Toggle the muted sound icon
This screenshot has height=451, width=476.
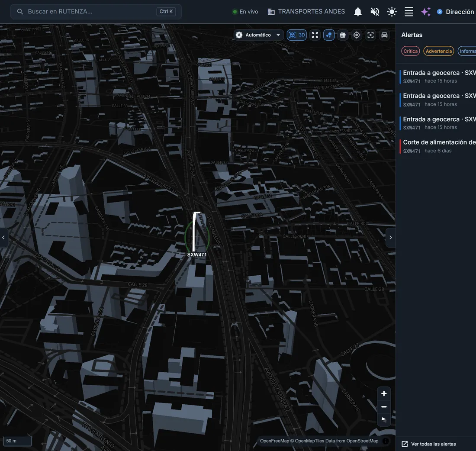375,12
